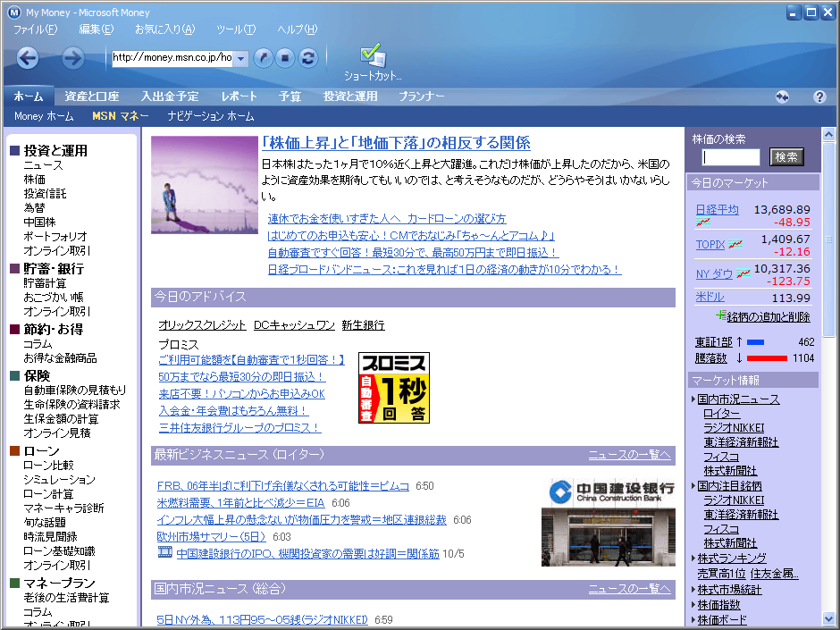Open the 新生銀行 link

363,325
